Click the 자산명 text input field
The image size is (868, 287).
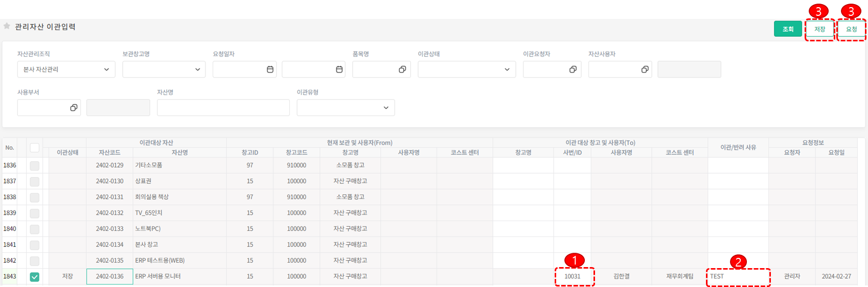[223, 108]
